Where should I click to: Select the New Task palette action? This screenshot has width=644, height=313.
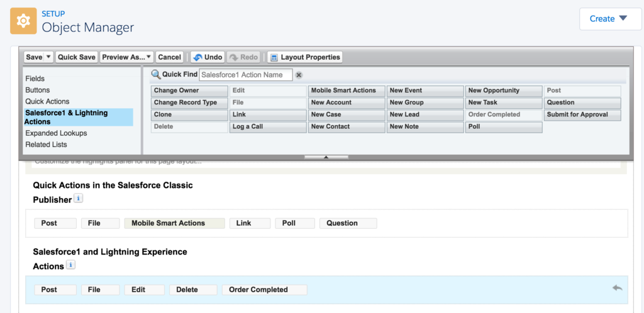pos(504,102)
